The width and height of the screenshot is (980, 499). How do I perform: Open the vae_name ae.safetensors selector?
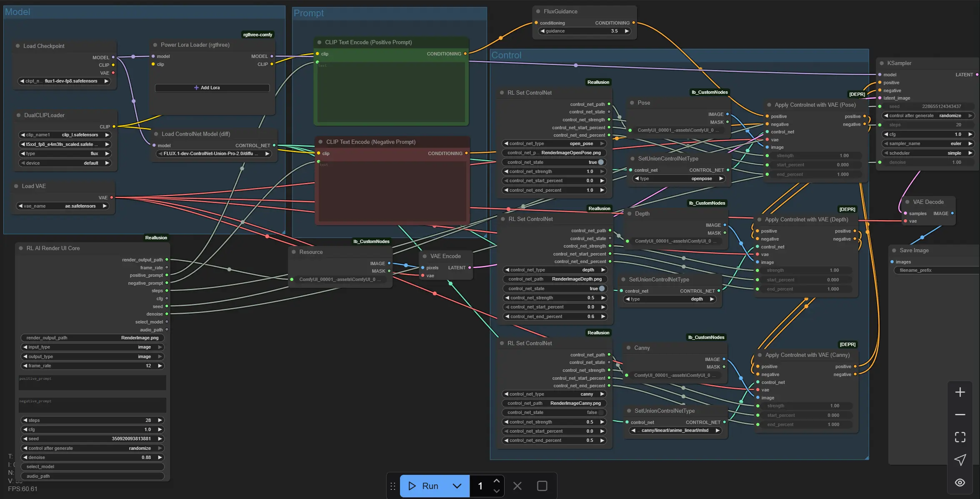[x=62, y=206]
